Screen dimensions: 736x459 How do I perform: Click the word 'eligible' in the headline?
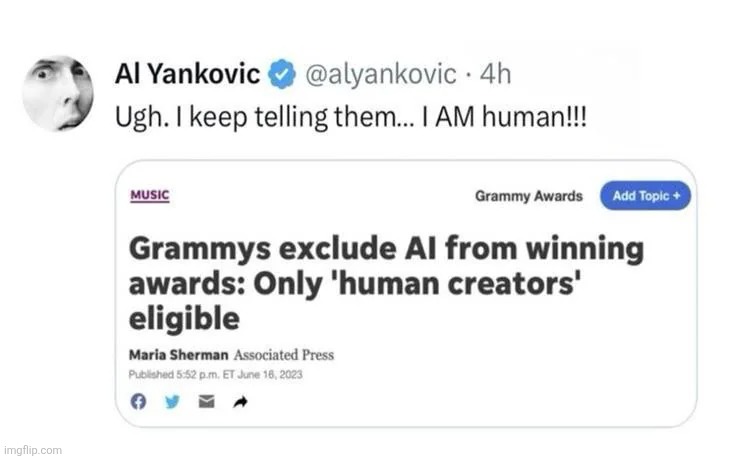185,319
